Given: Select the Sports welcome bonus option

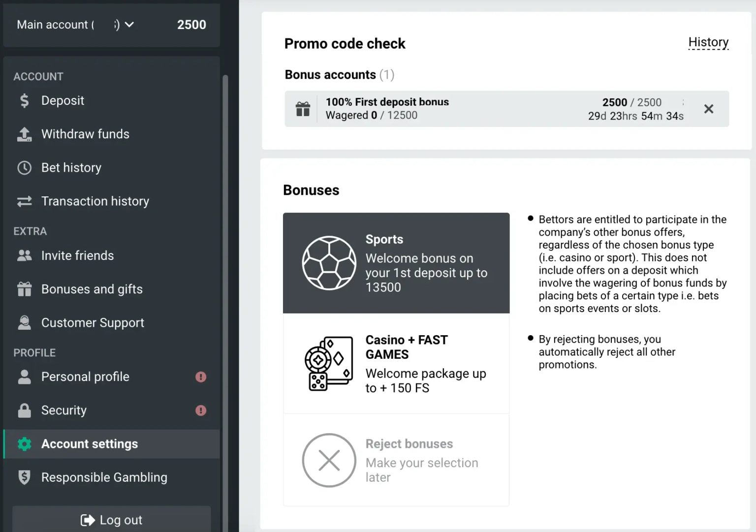Looking at the screenshot, I should click(x=396, y=263).
